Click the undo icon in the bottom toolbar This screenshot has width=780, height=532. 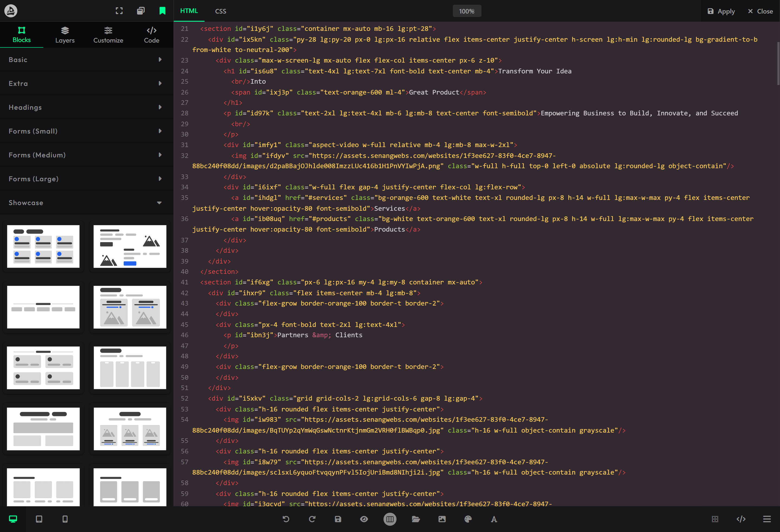[x=286, y=519]
